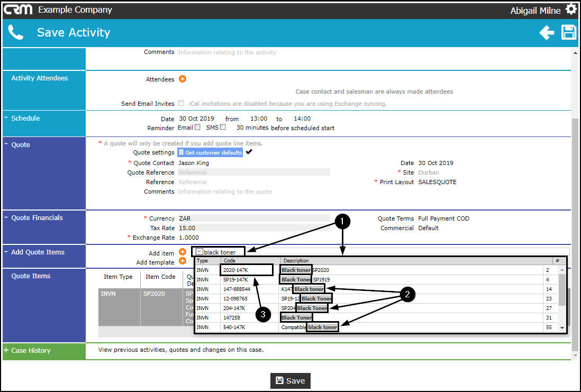Click Code column header in results
This screenshot has width=581, height=392.
[x=250, y=261]
